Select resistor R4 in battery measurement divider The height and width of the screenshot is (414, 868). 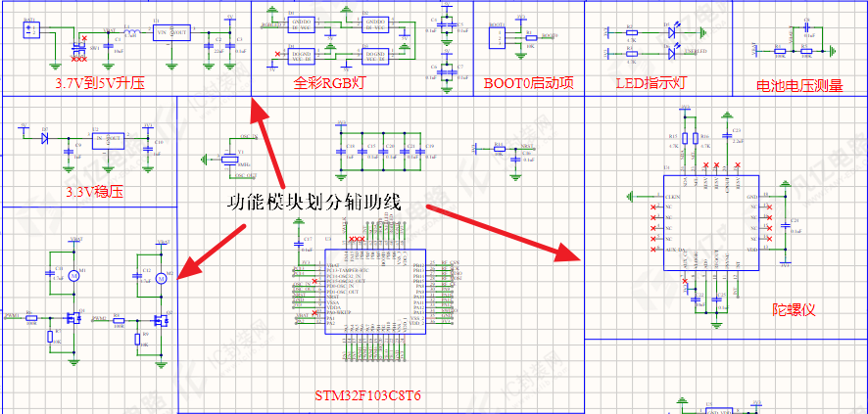[780, 51]
